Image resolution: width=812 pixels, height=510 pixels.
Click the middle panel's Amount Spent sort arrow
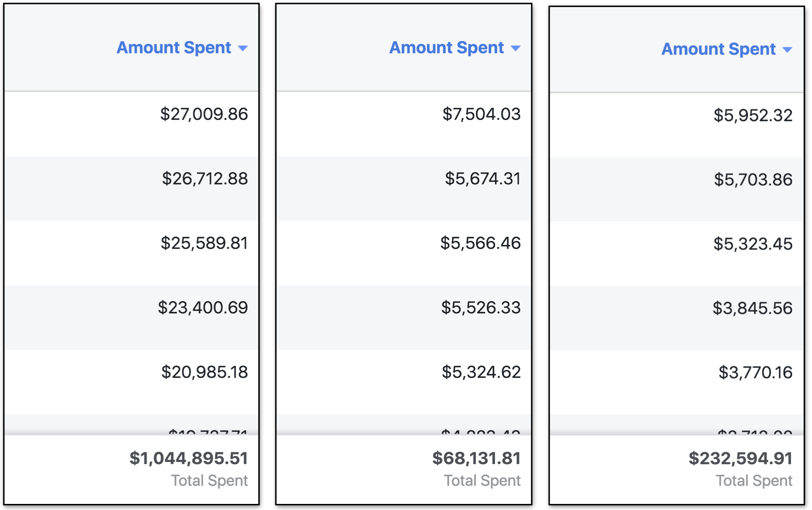(515, 48)
